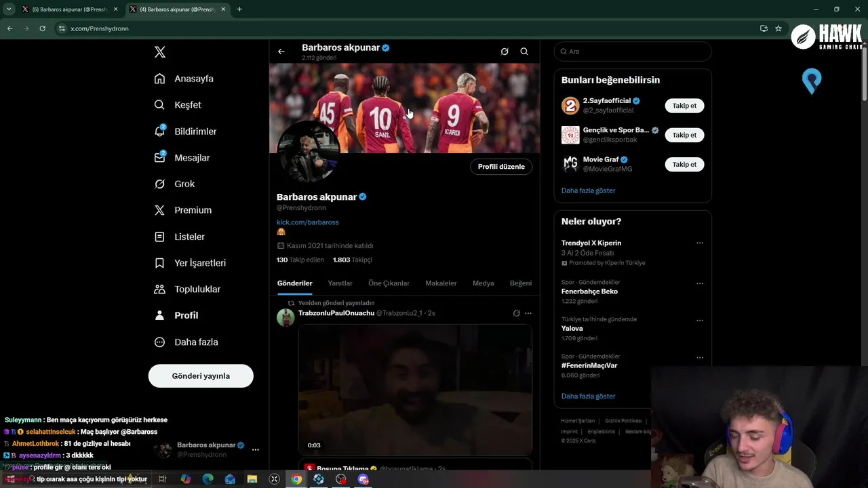Open the #FenerinMaçıVar trend

pos(589,365)
